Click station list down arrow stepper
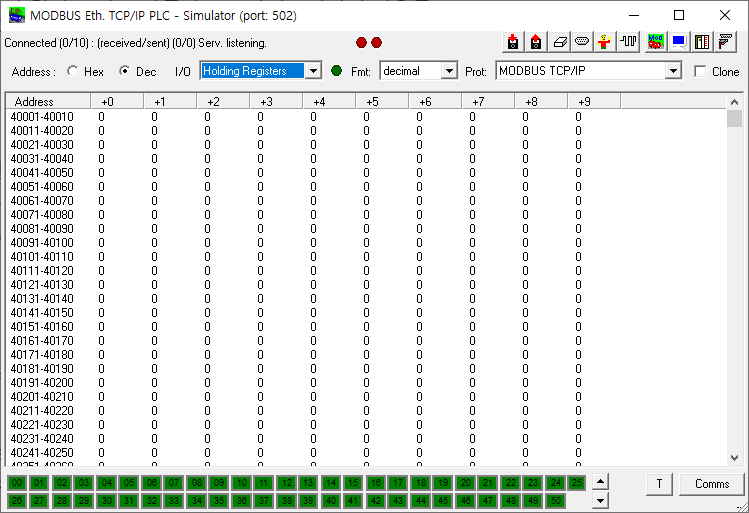Viewport: 749px width, 513px height. [x=600, y=501]
